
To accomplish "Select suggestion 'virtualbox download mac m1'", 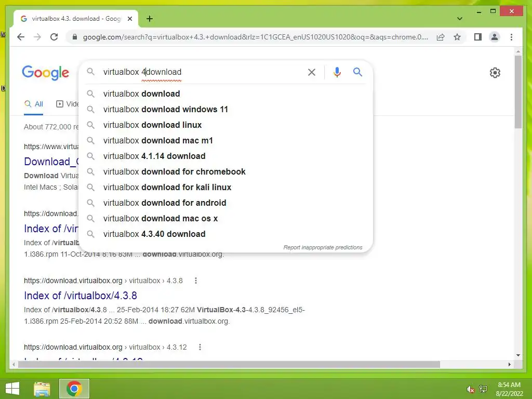I will [225, 140].
